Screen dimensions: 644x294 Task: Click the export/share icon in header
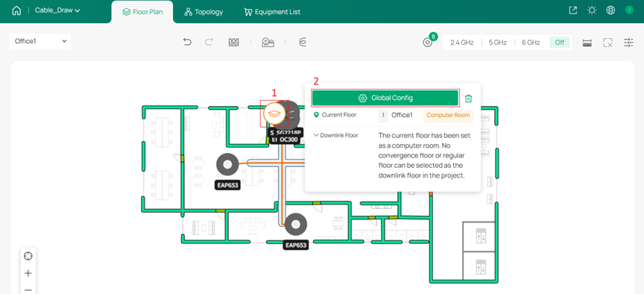(573, 10)
